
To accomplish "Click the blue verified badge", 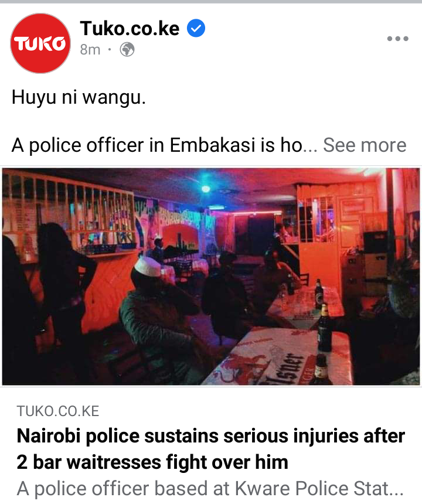I will point(196,28).
